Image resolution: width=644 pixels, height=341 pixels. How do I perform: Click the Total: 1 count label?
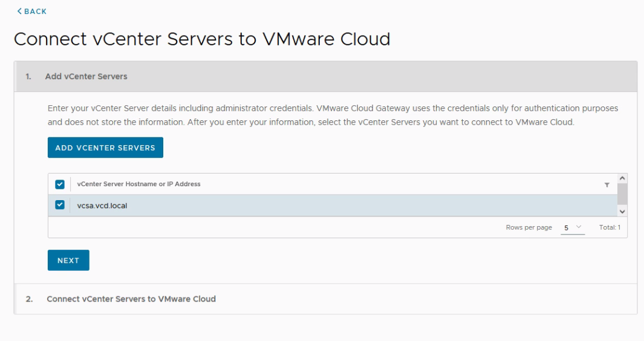click(610, 228)
